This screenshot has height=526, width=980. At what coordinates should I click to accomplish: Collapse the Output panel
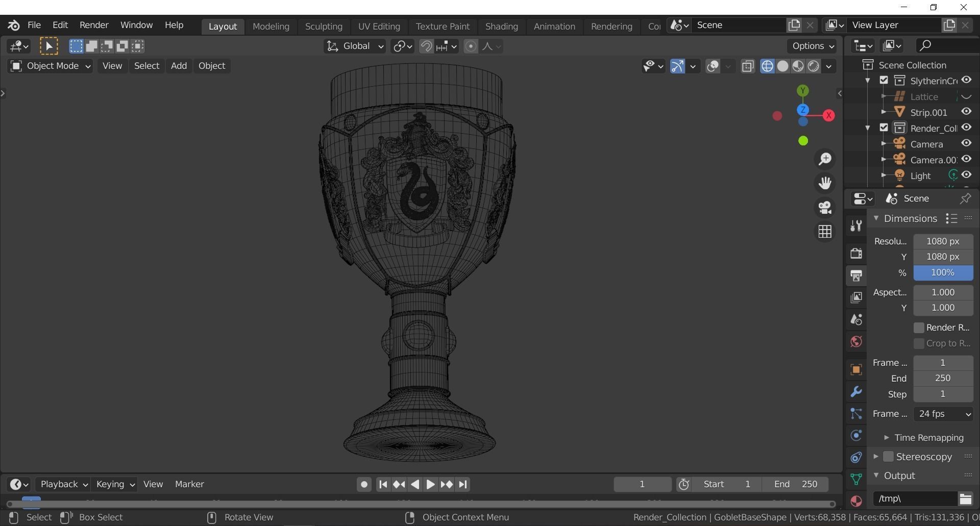(x=876, y=475)
